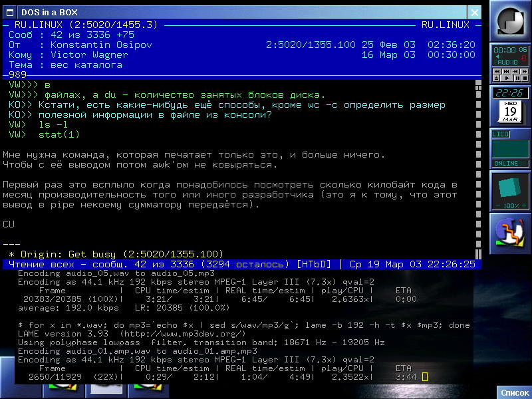Click the red exit icon in CD display
The height and width of the screenshot is (399, 532).
coord(524,58)
